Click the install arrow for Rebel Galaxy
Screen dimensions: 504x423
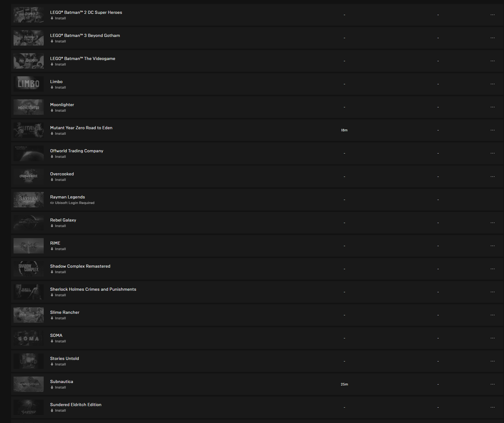coord(52,226)
